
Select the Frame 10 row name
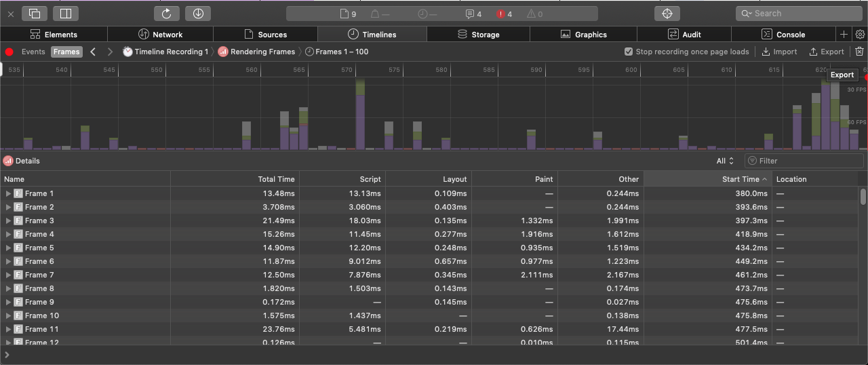[42, 315]
